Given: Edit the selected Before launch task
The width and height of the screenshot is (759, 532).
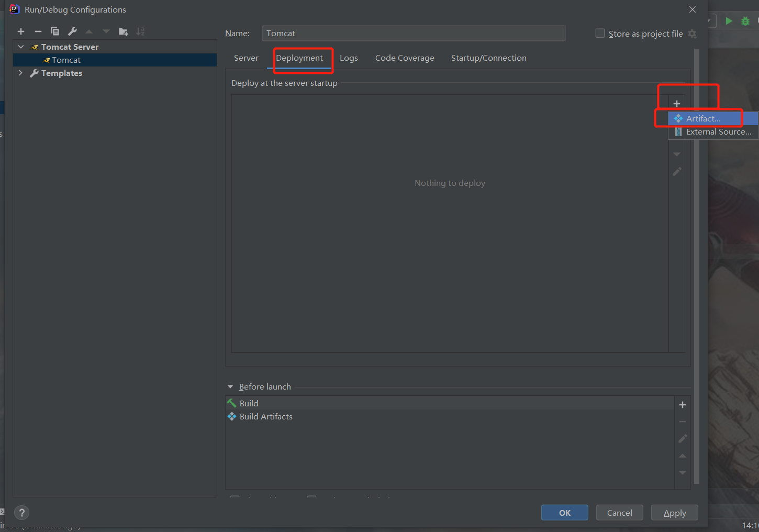Looking at the screenshot, I should (x=683, y=439).
